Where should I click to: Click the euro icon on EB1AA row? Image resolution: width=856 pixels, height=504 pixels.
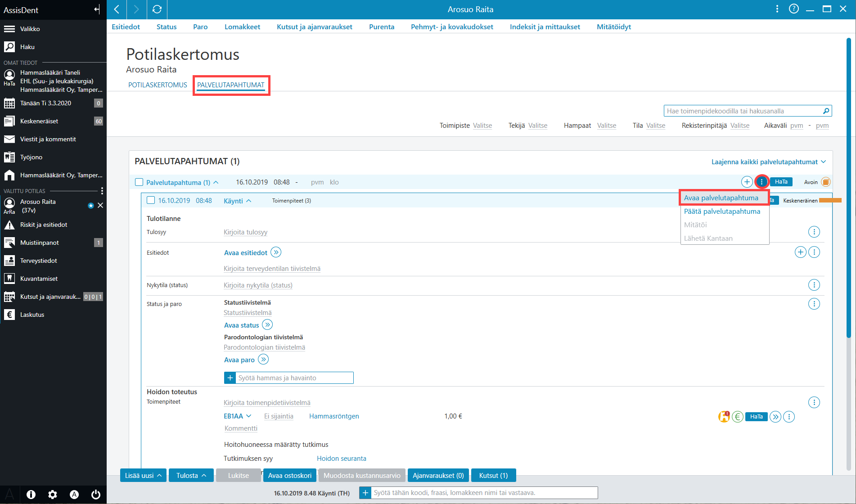click(x=737, y=417)
